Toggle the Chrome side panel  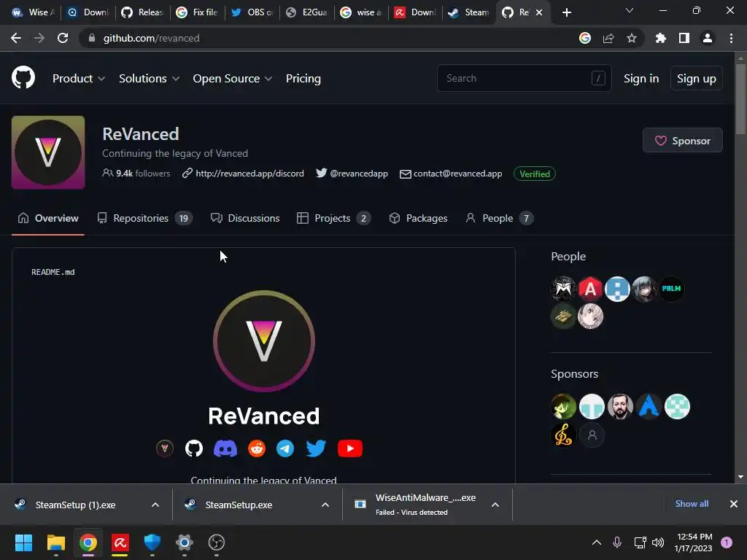(x=684, y=38)
